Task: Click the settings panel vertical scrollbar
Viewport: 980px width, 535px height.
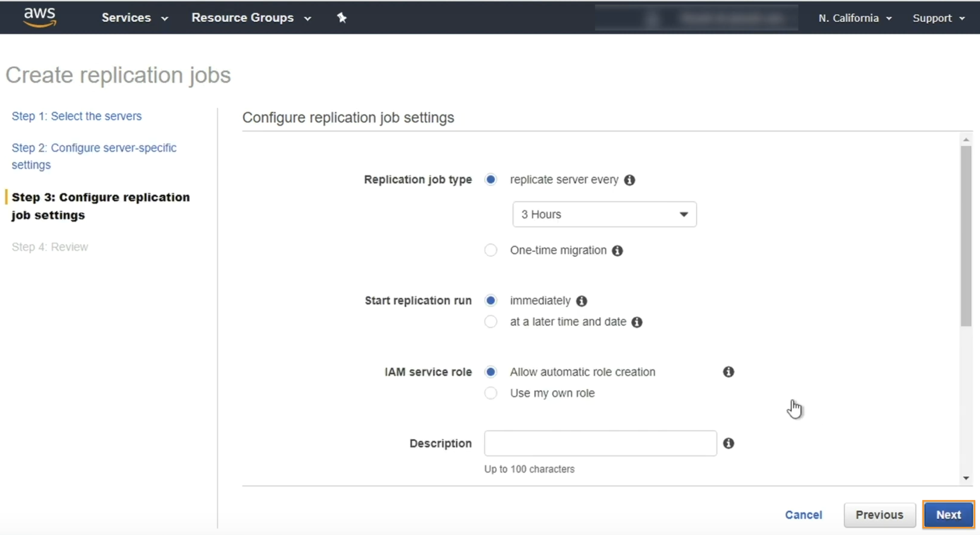Action: tap(966, 237)
